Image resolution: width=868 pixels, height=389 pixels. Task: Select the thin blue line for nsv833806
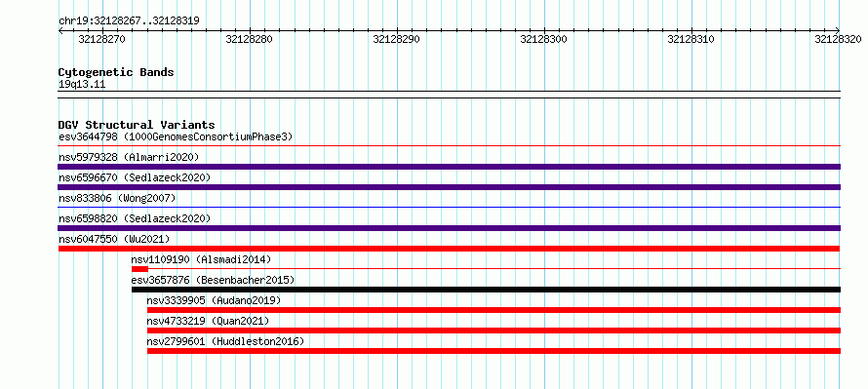click(450, 208)
